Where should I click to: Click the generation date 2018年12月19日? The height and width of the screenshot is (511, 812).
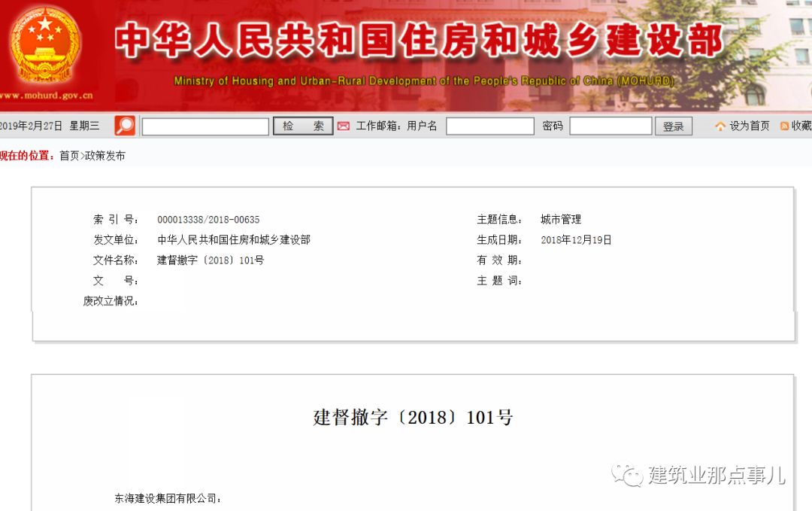click(576, 240)
